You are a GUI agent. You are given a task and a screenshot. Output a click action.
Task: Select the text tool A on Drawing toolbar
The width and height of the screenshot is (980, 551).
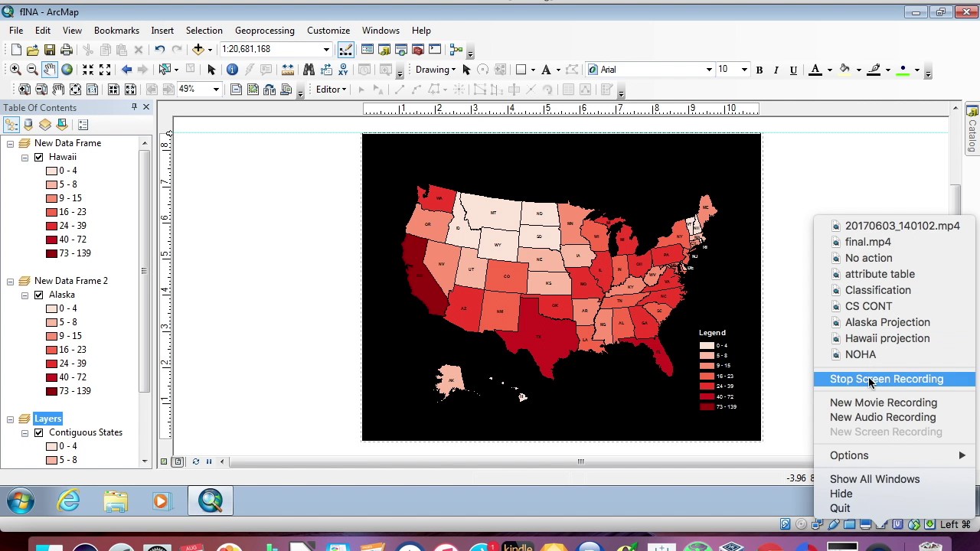(x=546, y=70)
